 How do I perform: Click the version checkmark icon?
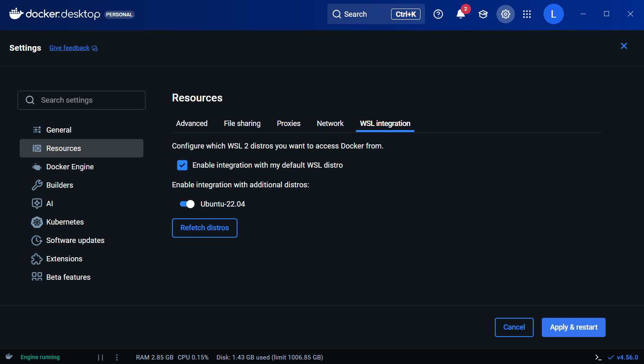611,357
